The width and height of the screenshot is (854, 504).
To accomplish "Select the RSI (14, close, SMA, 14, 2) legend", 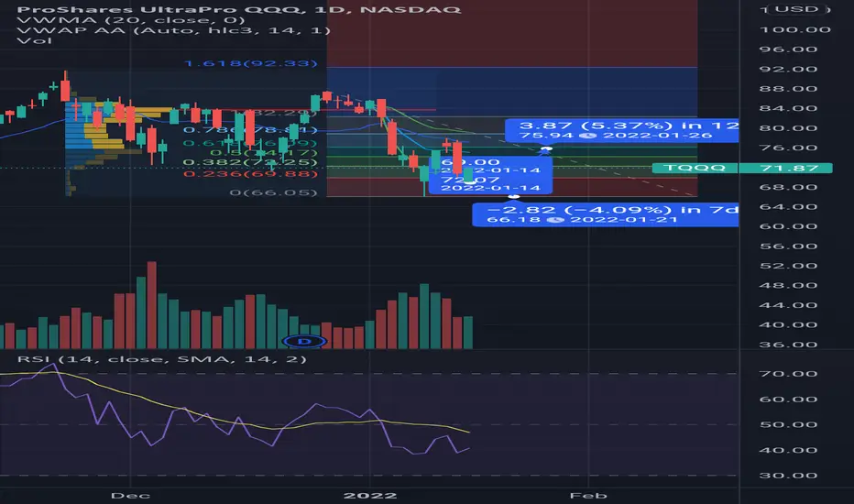I will click(x=162, y=359).
